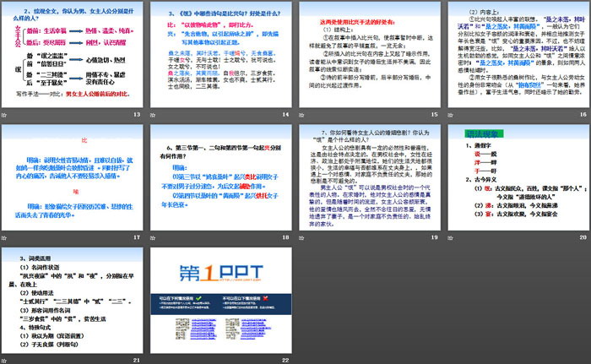Image resolution: width=591 pixels, height=364 pixels.
Task: Select slide 22 thumbnail with 第1PPT logo
Action: pos(221,301)
